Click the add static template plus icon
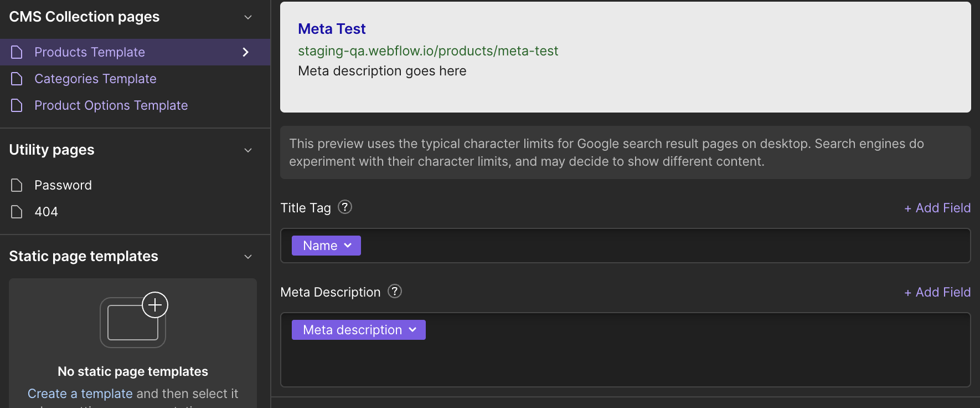 [x=155, y=305]
